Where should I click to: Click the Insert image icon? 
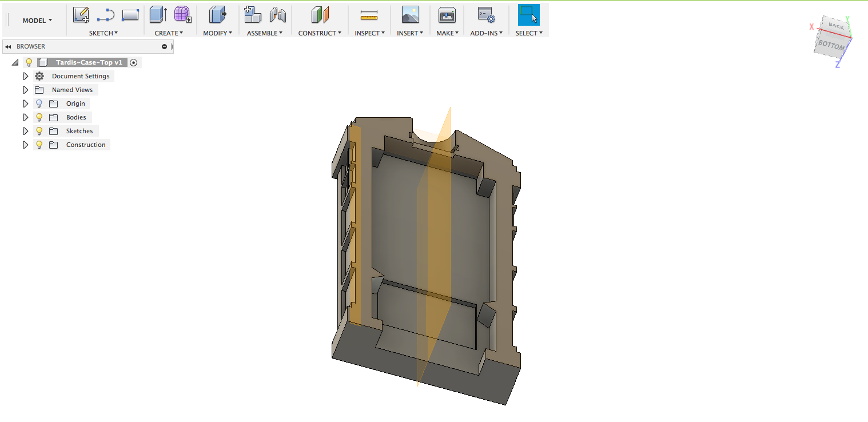410,14
